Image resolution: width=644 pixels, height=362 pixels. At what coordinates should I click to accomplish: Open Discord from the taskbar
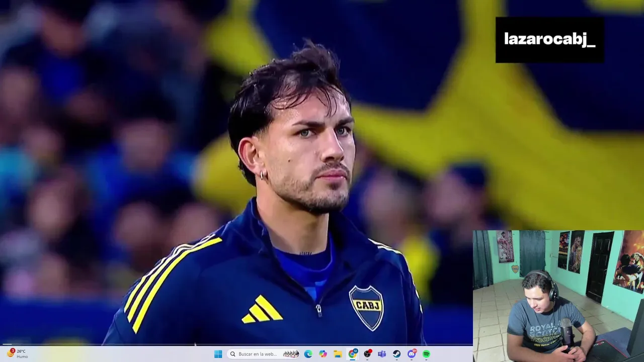coord(412,354)
